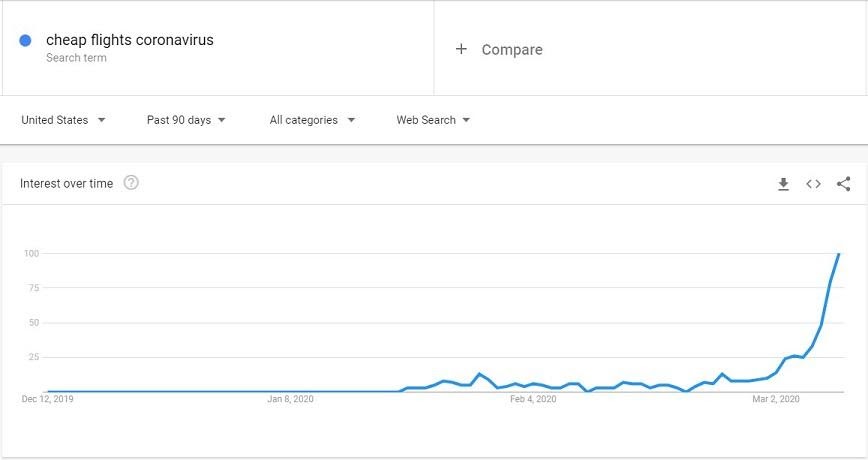
Task: Click the 50 value gridline label
Action: (34, 323)
